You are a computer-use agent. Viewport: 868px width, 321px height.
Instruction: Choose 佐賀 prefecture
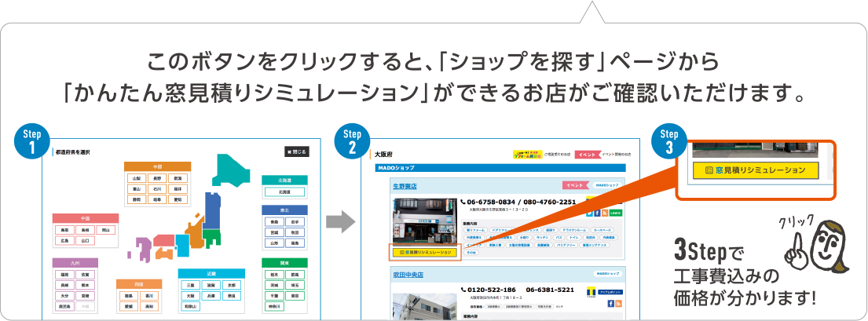[x=86, y=275]
